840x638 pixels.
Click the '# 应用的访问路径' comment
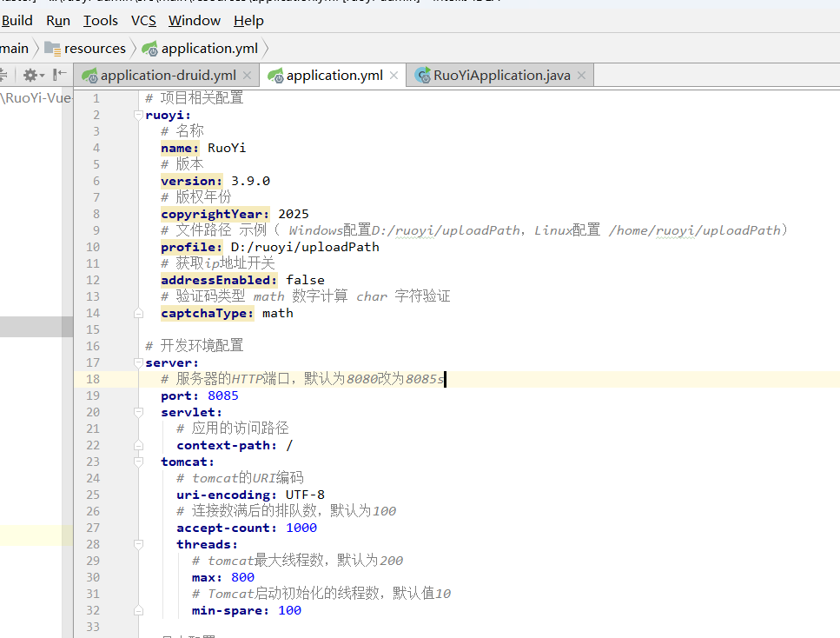click(x=233, y=429)
